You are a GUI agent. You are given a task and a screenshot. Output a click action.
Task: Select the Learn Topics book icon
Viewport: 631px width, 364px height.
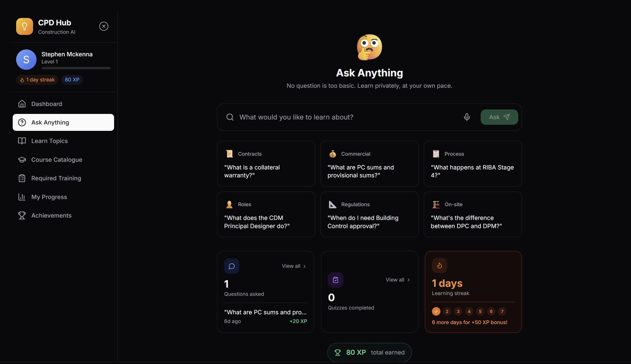click(x=22, y=141)
